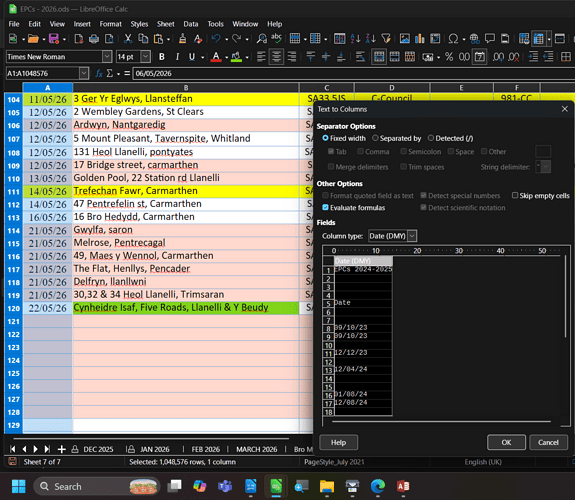Click the red font color swatch

[216, 57]
